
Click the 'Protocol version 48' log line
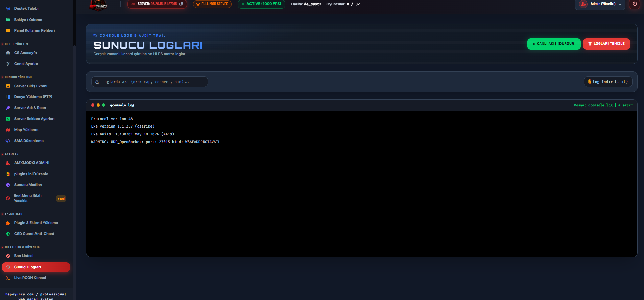click(112, 119)
